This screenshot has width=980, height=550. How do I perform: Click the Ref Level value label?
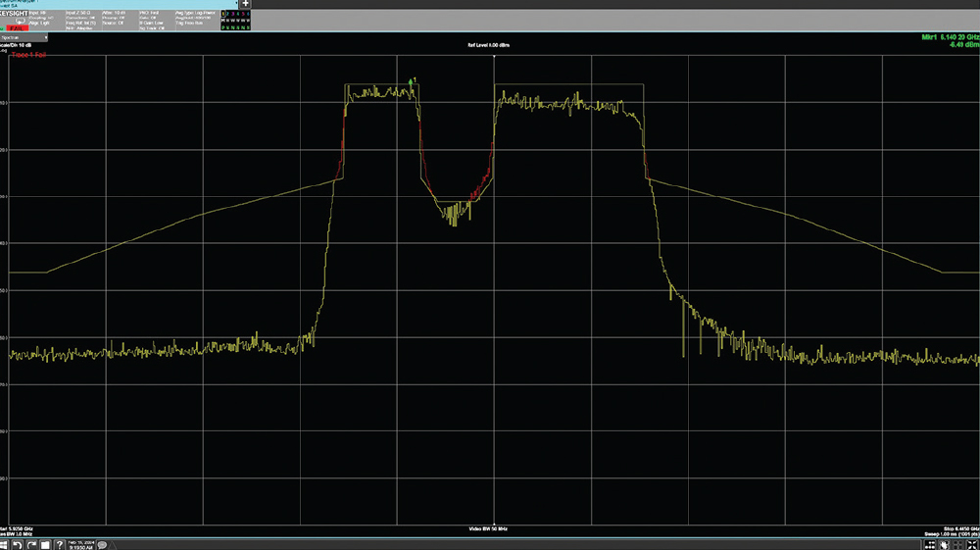click(x=490, y=46)
